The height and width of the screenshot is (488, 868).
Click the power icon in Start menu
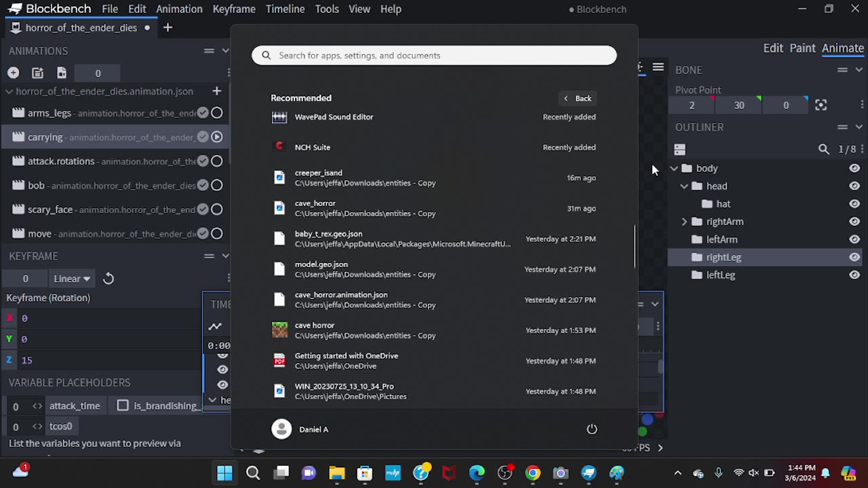(592, 429)
